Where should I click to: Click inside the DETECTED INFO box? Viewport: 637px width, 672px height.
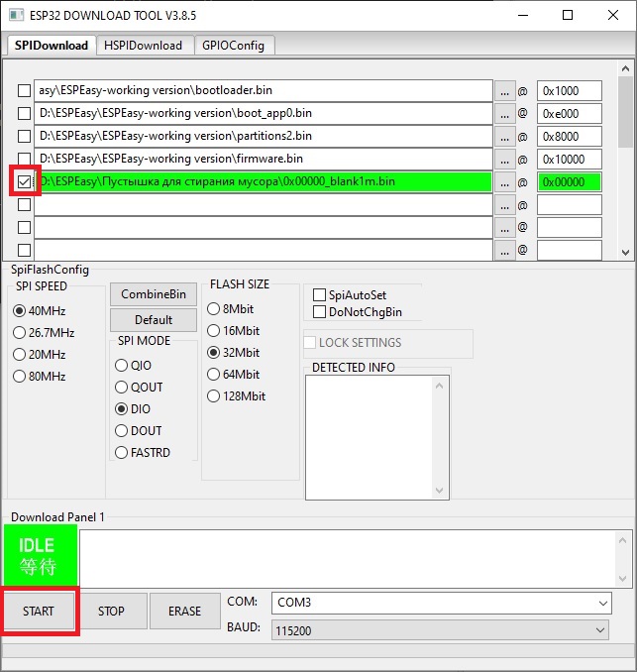click(x=377, y=437)
